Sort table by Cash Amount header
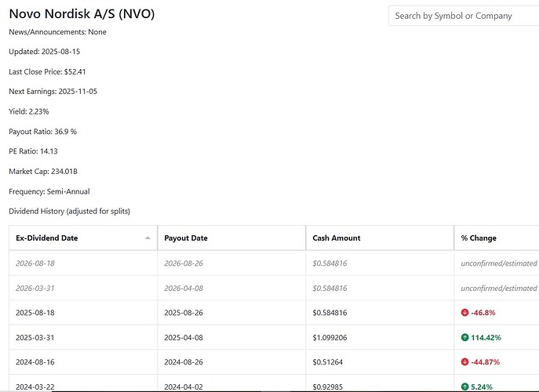Screen dimensions: 539x392 click(x=380, y=238)
